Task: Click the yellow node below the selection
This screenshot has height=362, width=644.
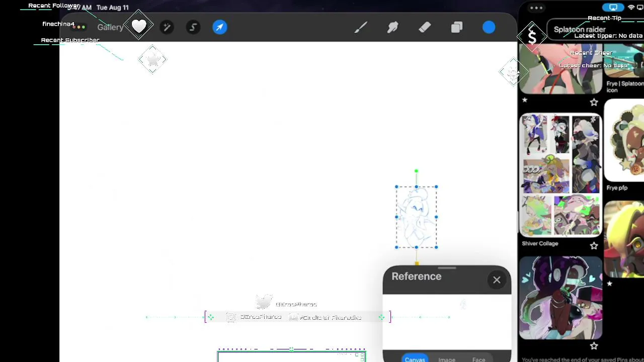Action: 417,263
